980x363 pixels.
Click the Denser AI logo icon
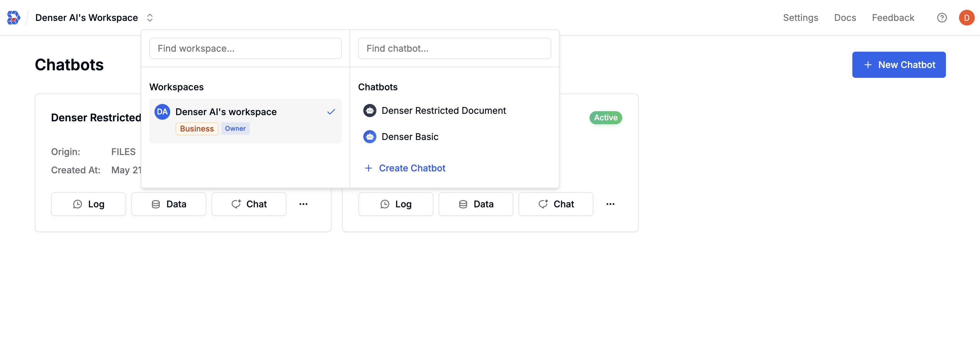coord(13,17)
